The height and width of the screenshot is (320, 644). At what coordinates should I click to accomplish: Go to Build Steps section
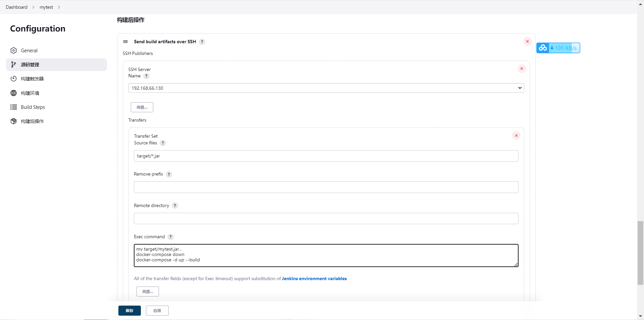(33, 107)
